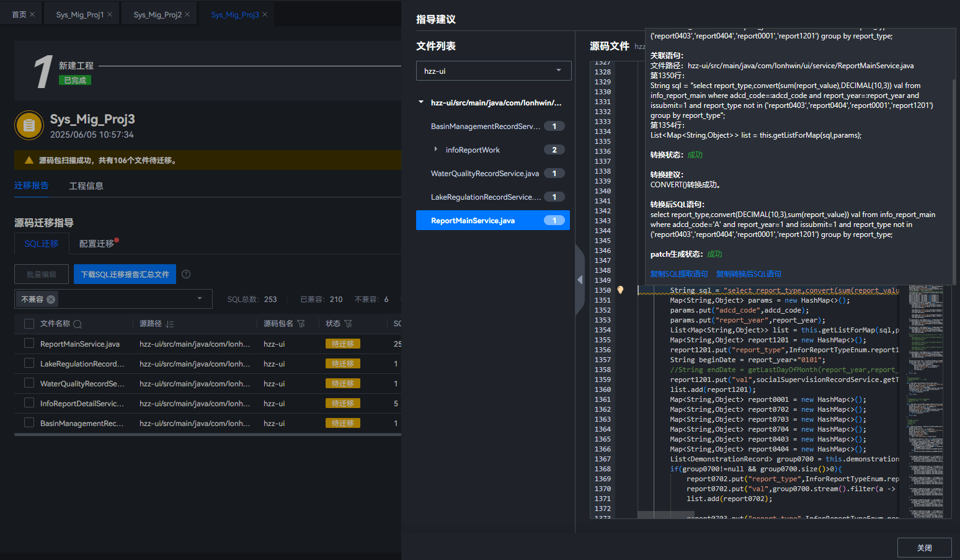Go to the 首页 tab

[19, 14]
